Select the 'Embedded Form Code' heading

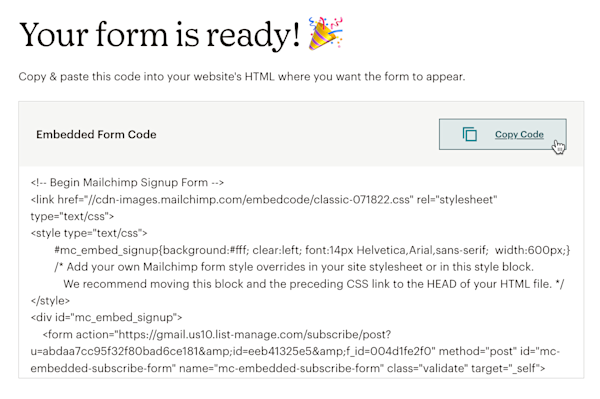pyautogui.click(x=96, y=134)
